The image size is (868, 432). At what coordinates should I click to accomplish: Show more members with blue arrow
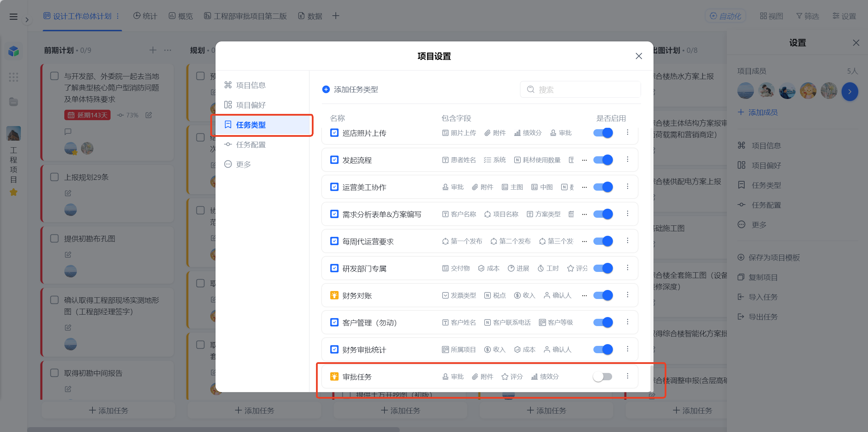850,92
